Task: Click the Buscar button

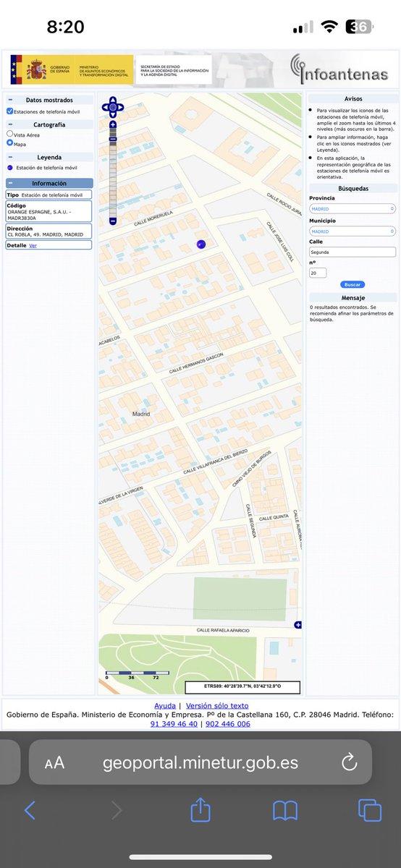Action: (x=352, y=285)
